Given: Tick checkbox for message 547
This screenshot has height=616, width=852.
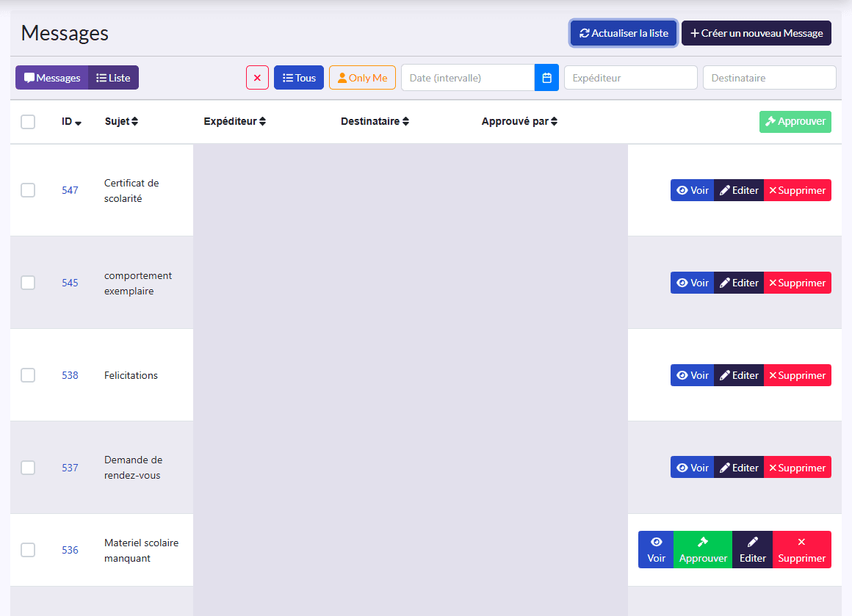Looking at the screenshot, I should pos(28,190).
